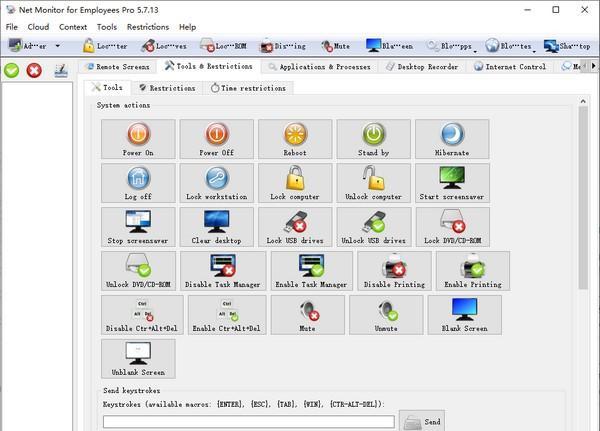Open the Restrictions menu
This screenshot has width=600, height=431.
(x=147, y=27)
